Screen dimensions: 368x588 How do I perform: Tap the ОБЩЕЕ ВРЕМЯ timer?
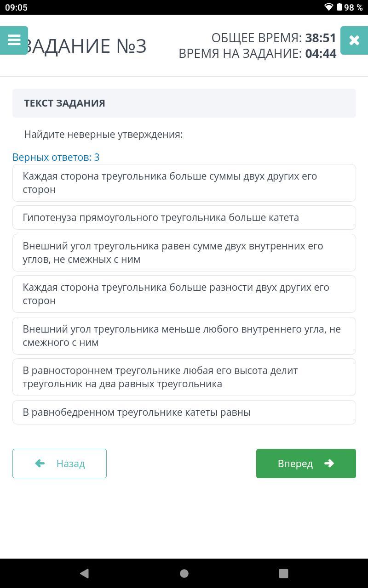(x=274, y=38)
